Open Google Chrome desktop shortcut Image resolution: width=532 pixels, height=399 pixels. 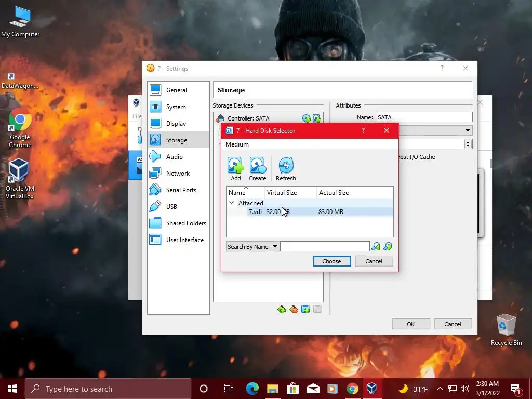pos(20,128)
